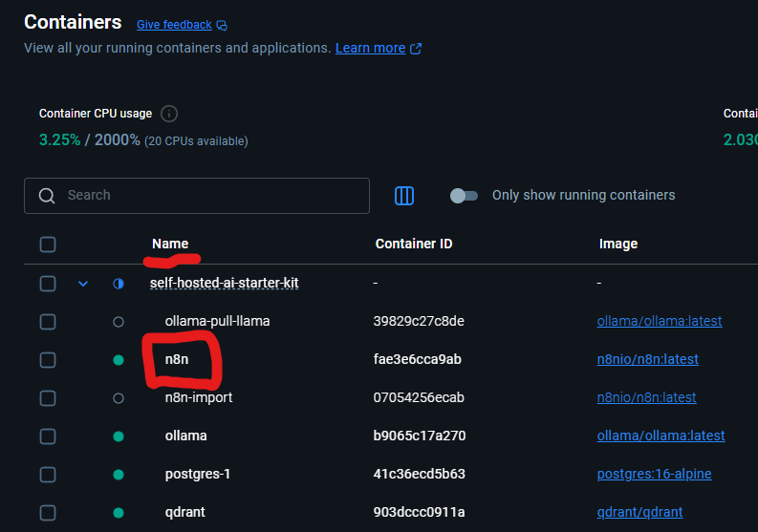The image size is (758, 532).
Task: Click the magnifier search icon
Action: click(x=47, y=196)
